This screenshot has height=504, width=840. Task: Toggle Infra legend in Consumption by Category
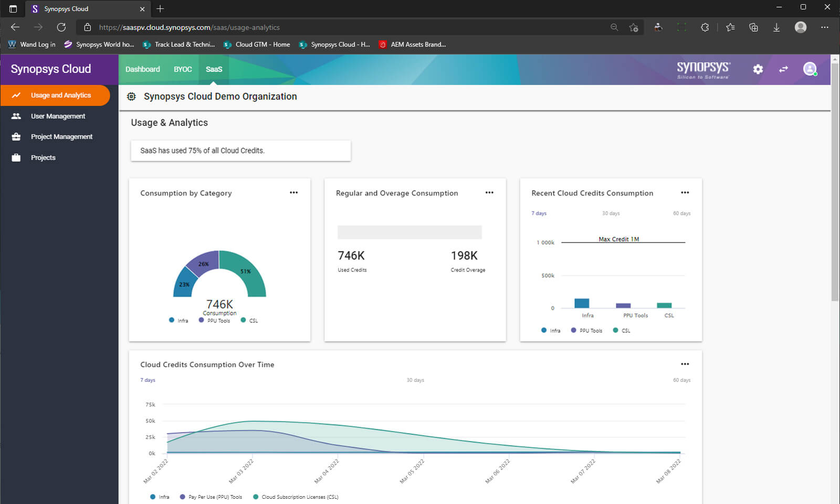(x=178, y=320)
